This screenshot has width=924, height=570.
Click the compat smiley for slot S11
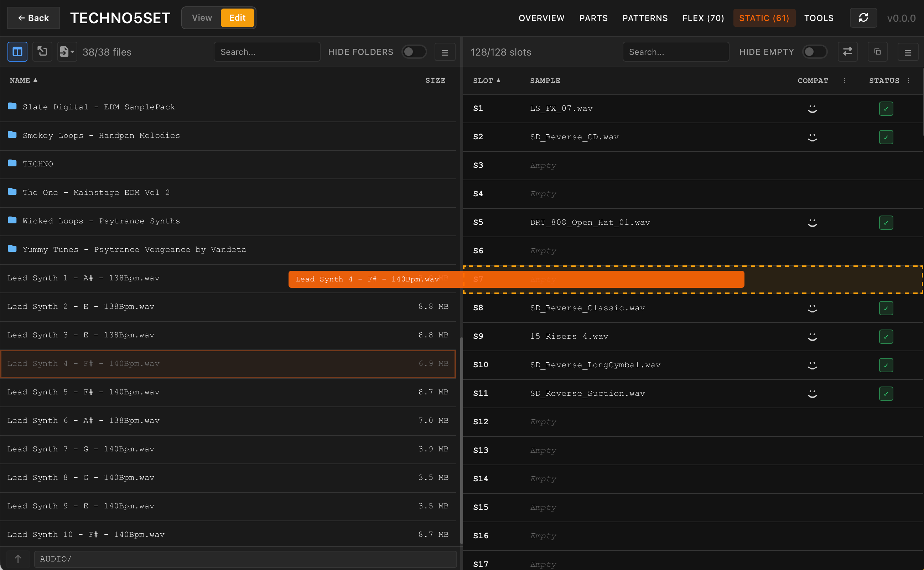point(813,394)
